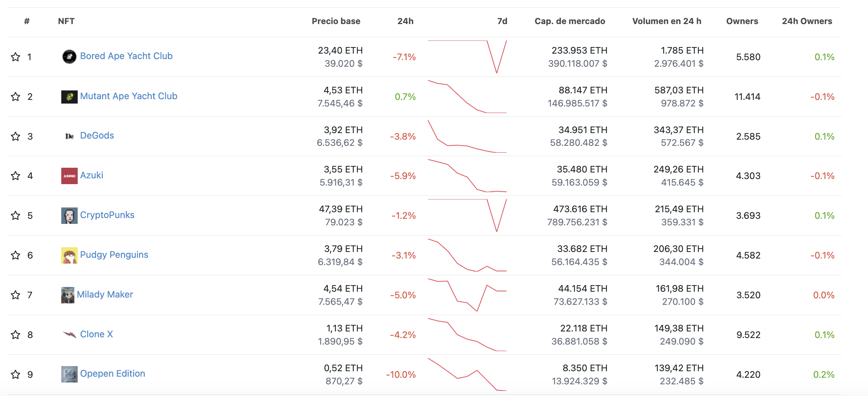This screenshot has width=868, height=396.
Task: Sort by the Owners column header
Action: click(x=742, y=21)
